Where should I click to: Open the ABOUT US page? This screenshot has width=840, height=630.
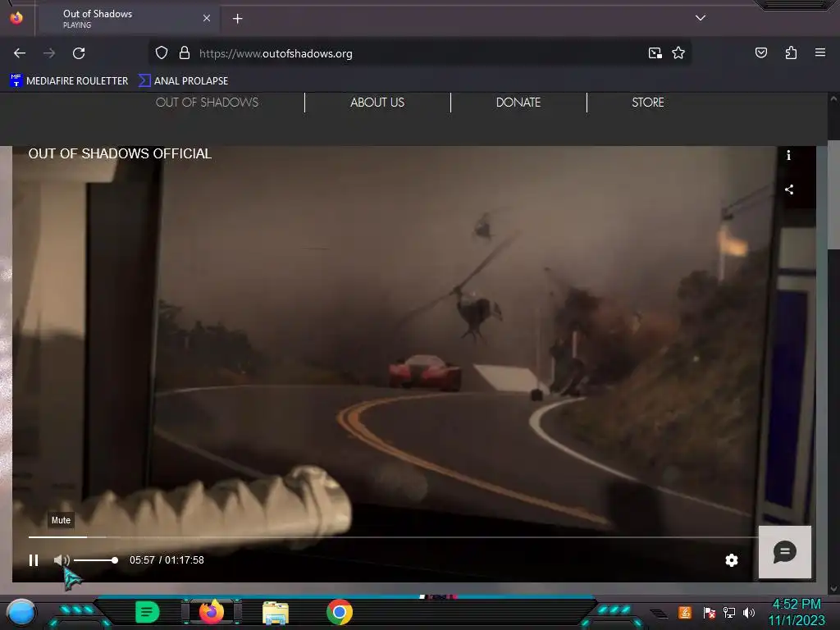(x=377, y=103)
